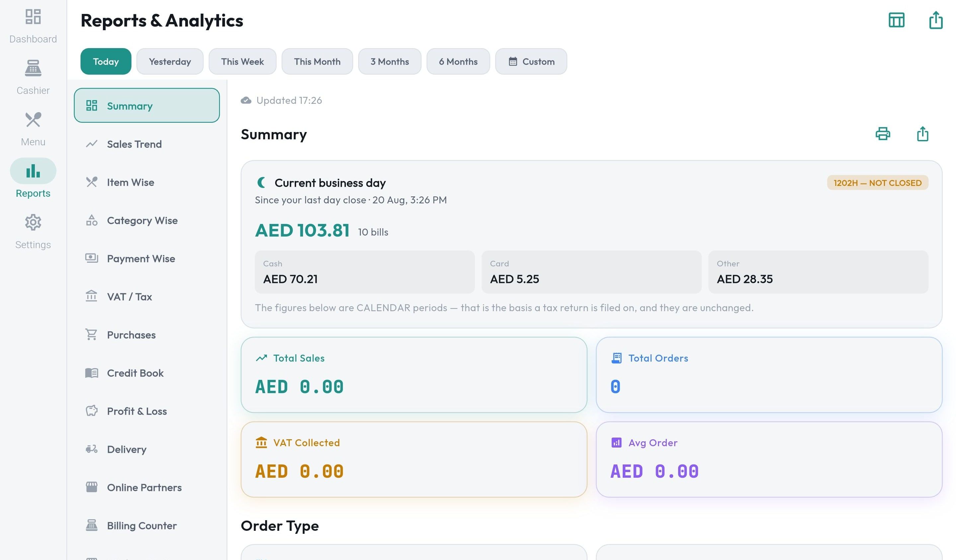Go to the Cashier screen
The width and height of the screenshot is (956, 560).
pos(33,77)
